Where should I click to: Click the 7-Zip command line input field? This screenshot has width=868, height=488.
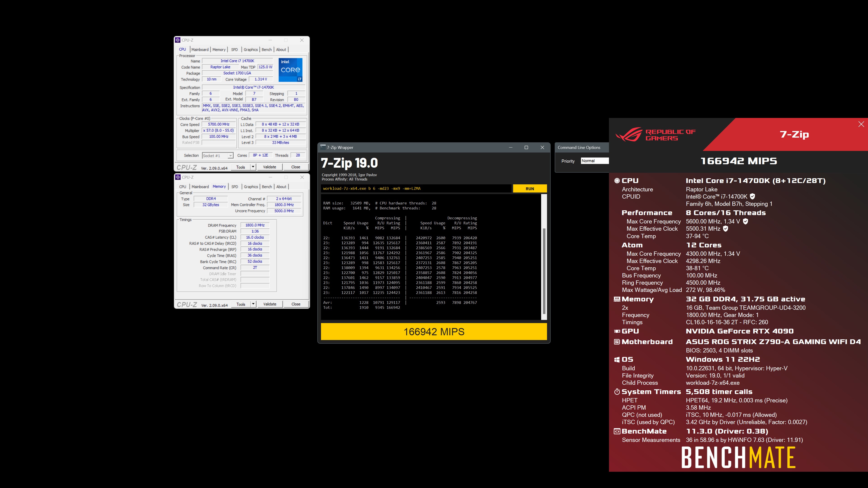click(416, 189)
